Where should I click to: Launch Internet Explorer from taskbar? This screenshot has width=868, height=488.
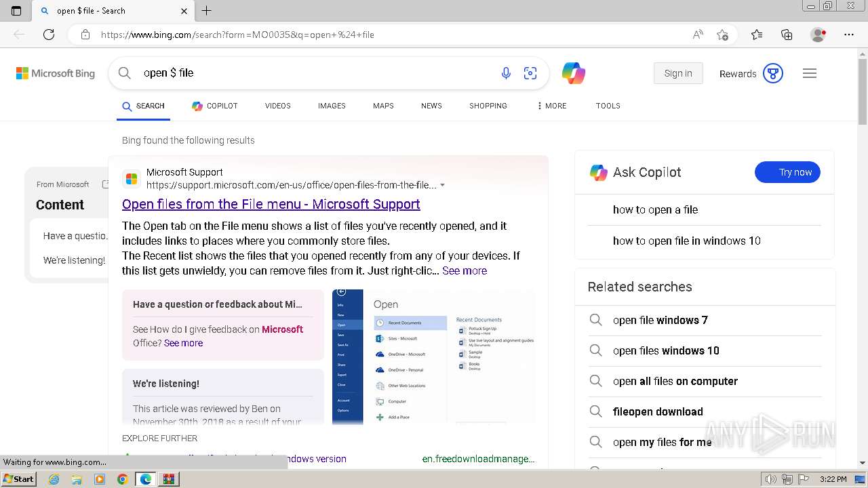pyautogui.click(x=54, y=479)
